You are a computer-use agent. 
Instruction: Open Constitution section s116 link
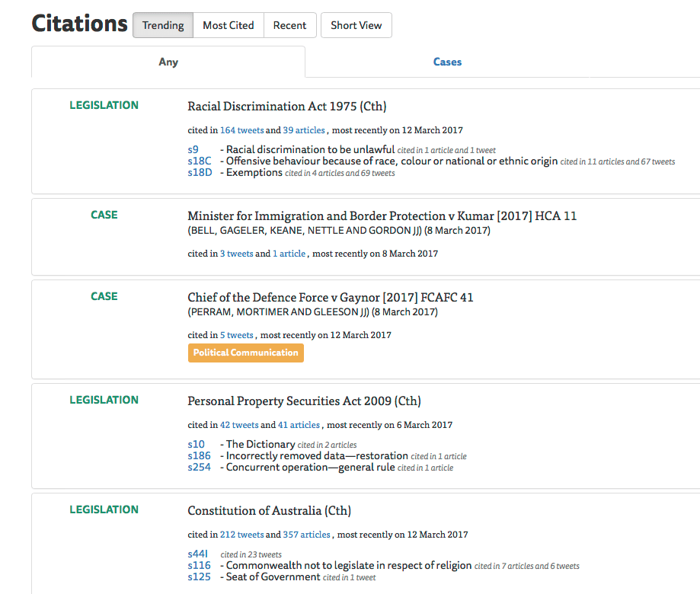(199, 566)
